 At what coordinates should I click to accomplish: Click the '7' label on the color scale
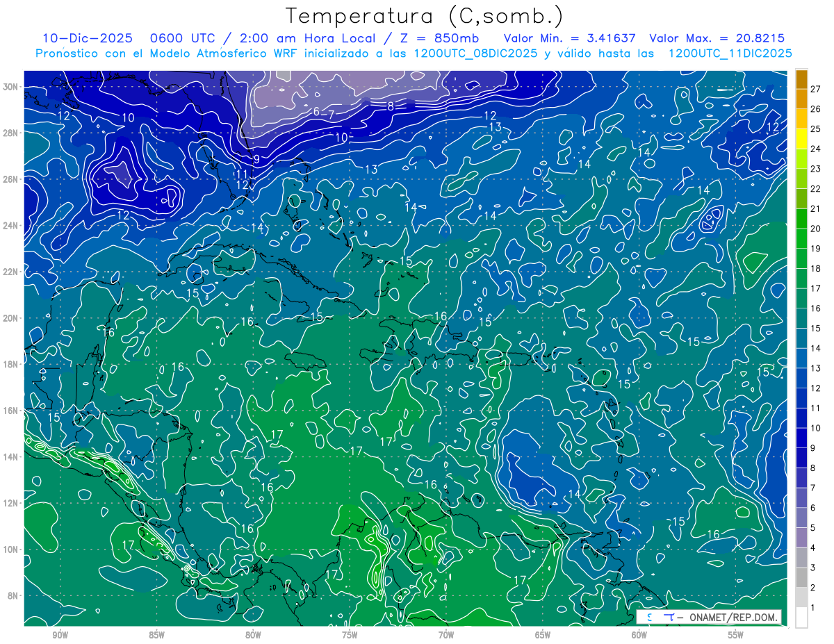[813, 488]
